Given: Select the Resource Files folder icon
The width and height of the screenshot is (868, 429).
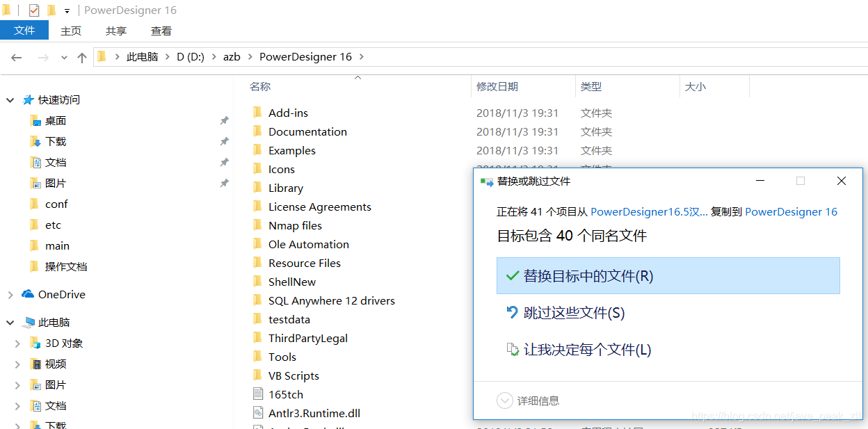Looking at the screenshot, I should (257, 263).
